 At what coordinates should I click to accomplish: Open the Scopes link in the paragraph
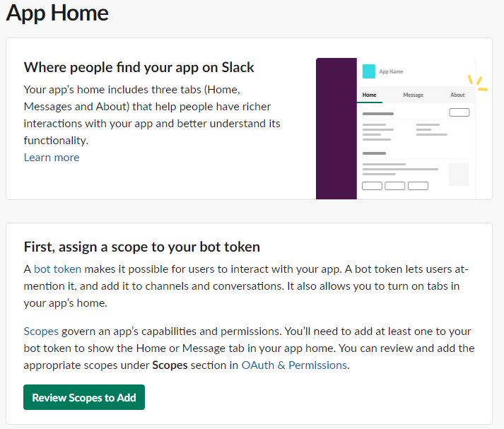click(41, 331)
